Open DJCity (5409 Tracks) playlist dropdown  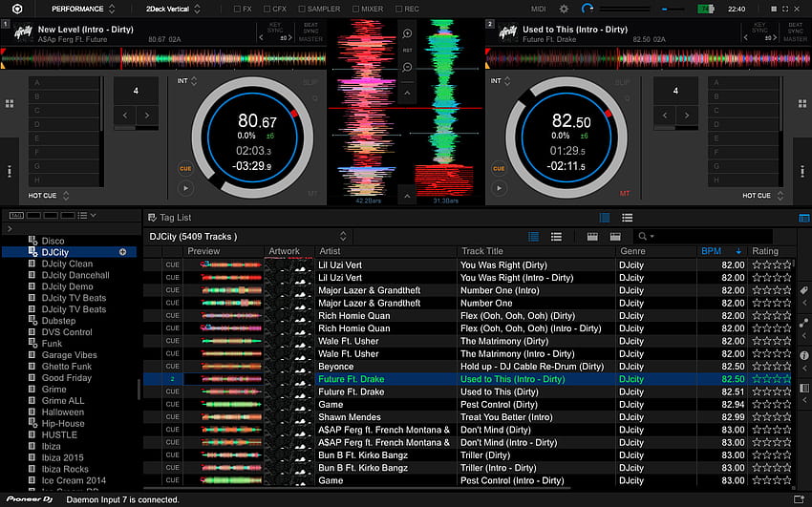(x=248, y=237)
